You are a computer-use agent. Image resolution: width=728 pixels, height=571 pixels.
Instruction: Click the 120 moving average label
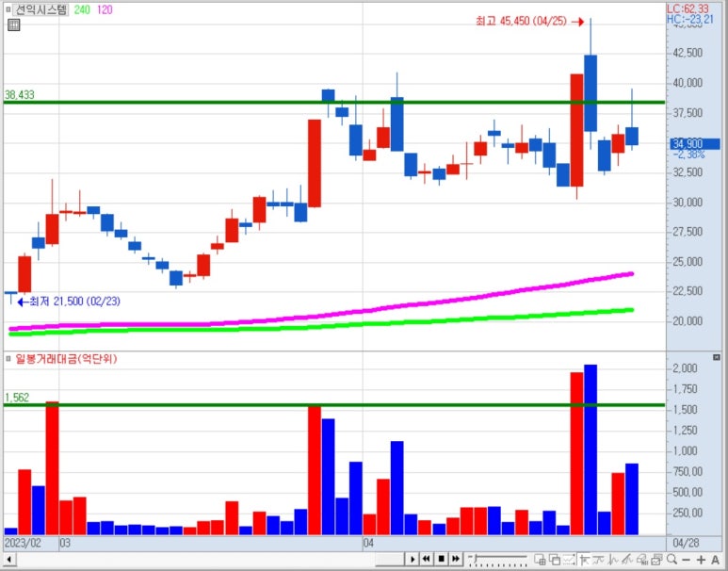click(105, 9)
